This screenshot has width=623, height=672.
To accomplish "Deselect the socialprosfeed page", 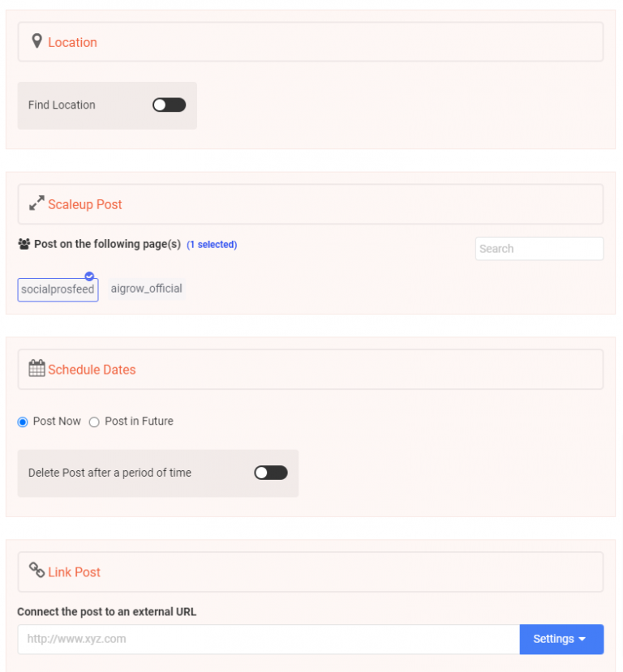I will 58,289.
